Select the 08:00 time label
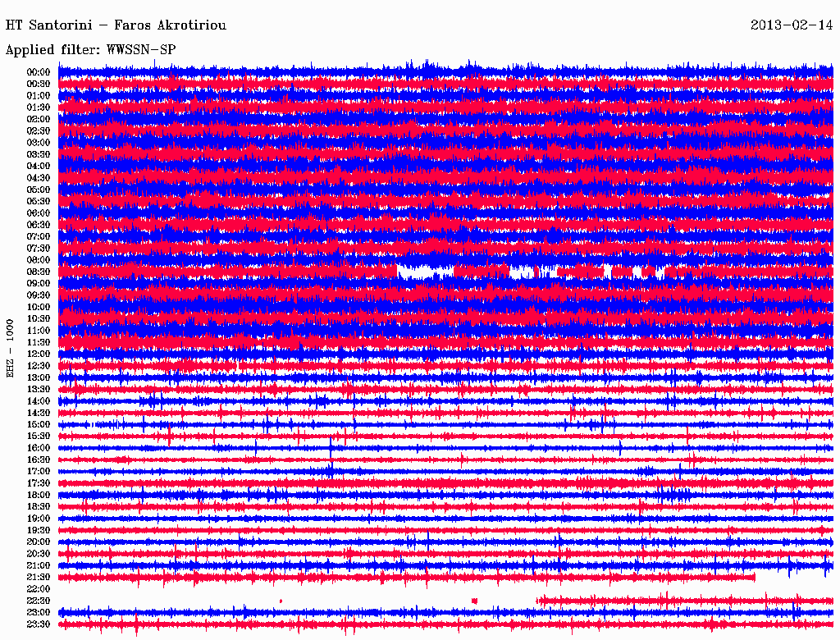The width and height of the screenshot is (840, 640). [39, 260]
